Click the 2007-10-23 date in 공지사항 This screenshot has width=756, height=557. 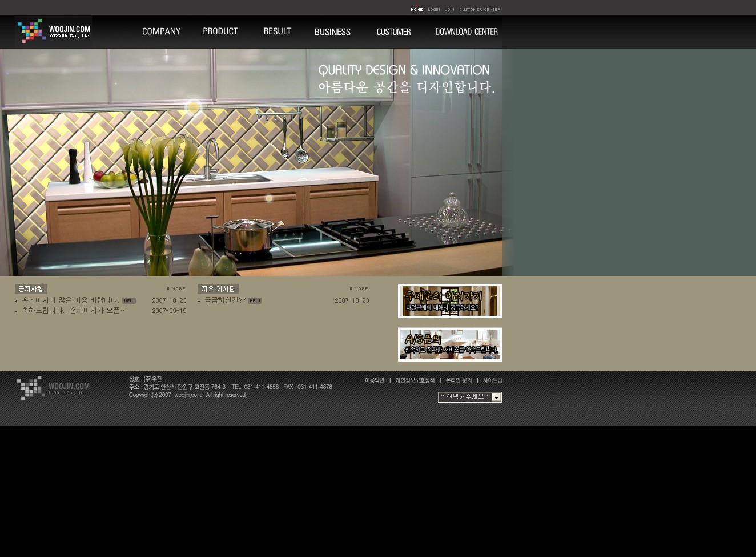point(169,300)
